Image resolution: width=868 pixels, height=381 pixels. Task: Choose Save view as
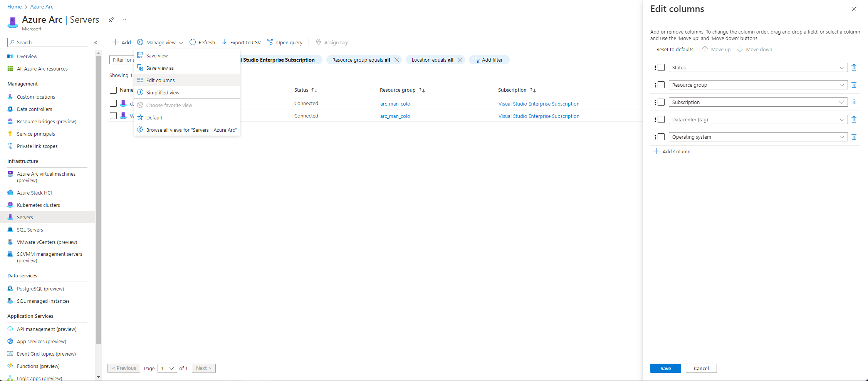[x=187, y=68]
